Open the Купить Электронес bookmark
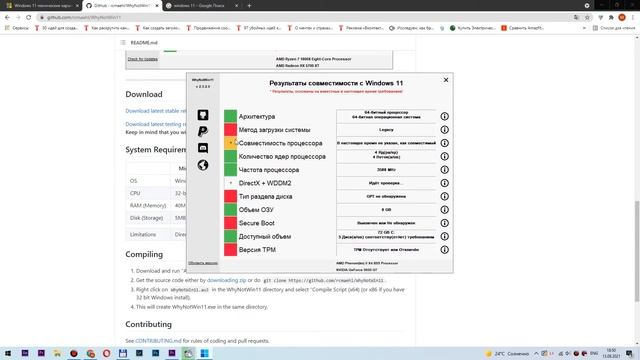Viewport: 640px width, 360px height. [472, 28]
